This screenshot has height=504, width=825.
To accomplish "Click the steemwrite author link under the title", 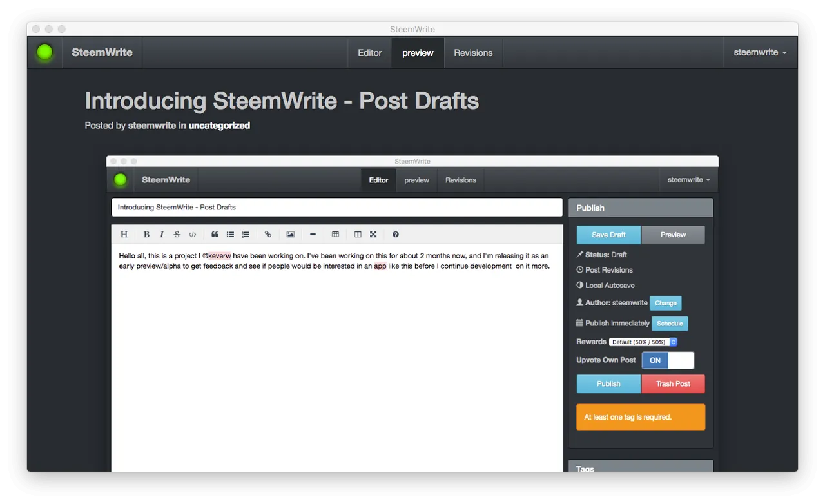I will click(152, 126).
